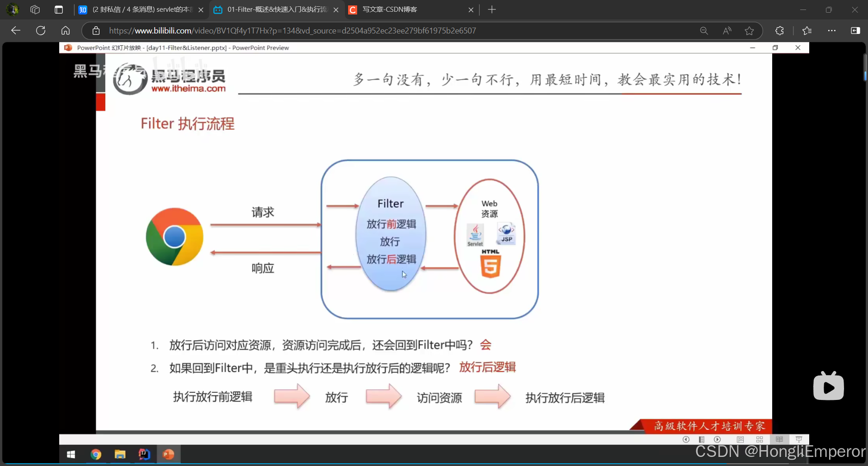Go to previous slide in slideshow bar
Image resolution: width=868 pixels, height=466 pixels.
click(686, 439)
